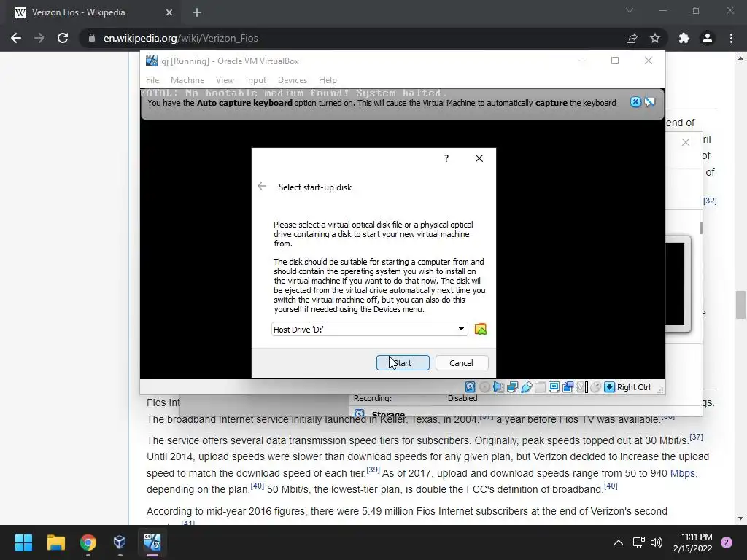Click the Wikipedia page scrollbar thumb
This screenshot has width=747, height=560.
(740, 306)
